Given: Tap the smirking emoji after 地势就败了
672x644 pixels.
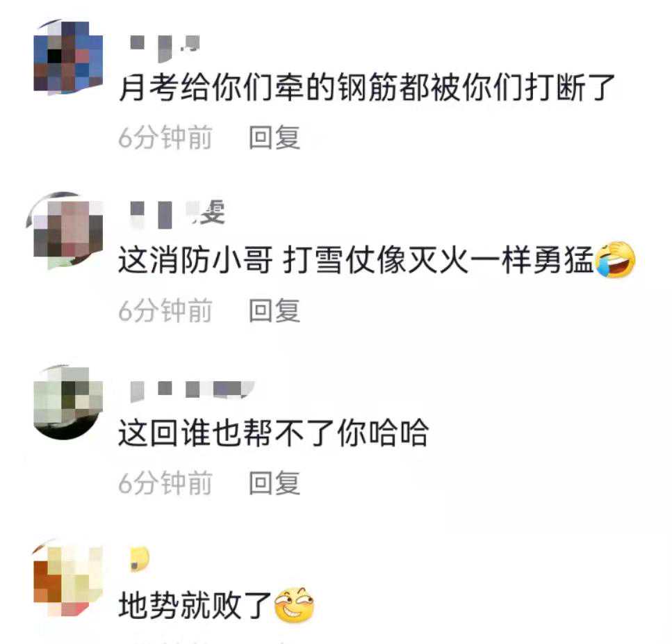Looking at the screenshot, I should [x=295, y=604].
